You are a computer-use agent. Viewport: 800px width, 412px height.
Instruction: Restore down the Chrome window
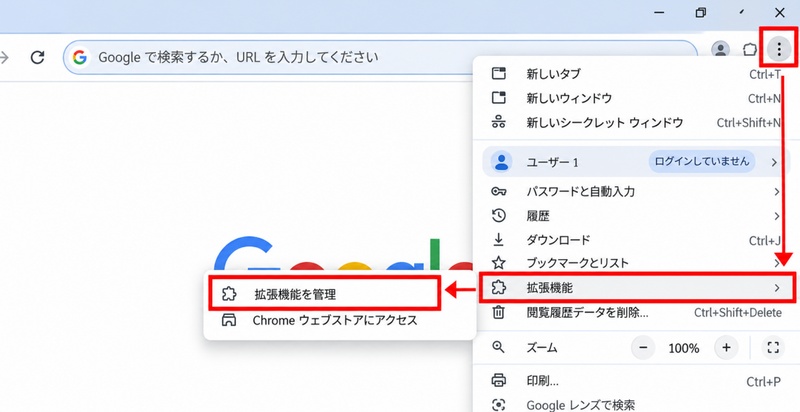coord(701,13)
